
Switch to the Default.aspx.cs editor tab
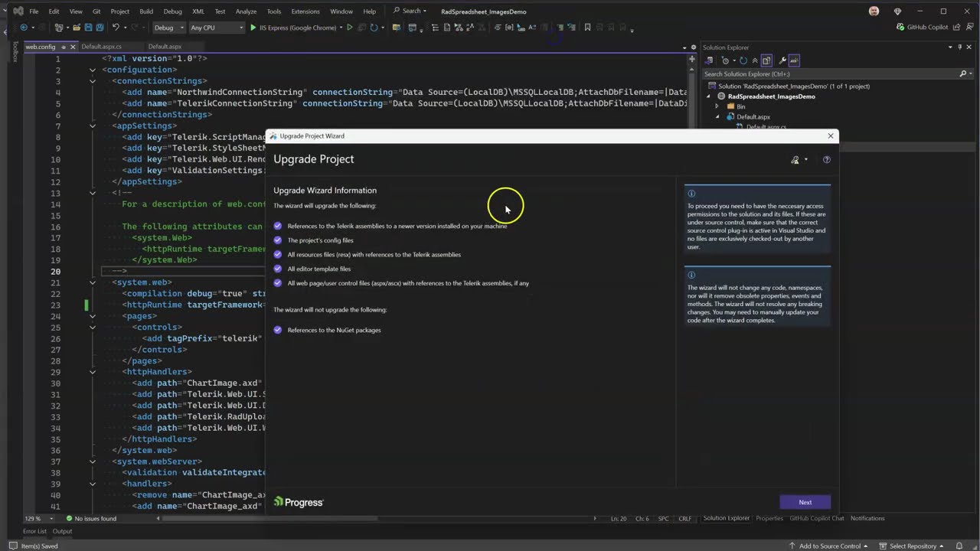click(101, 47)
